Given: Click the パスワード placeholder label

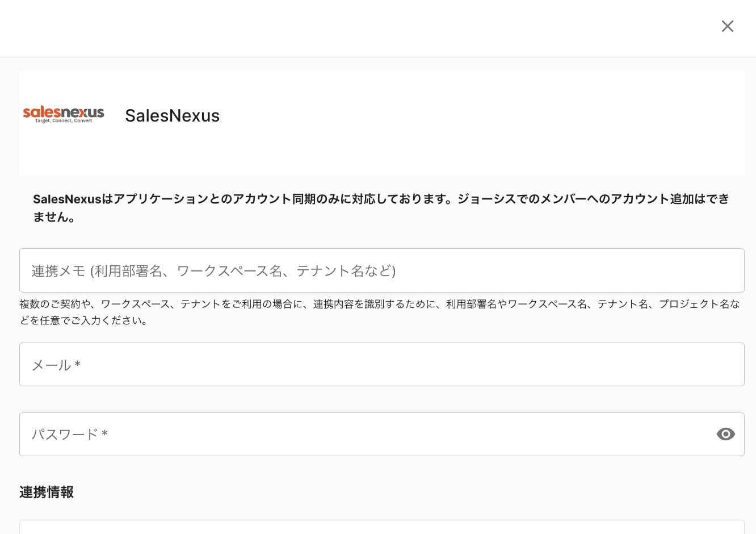Looking at the screenshot, I should (x=65, y=435).
